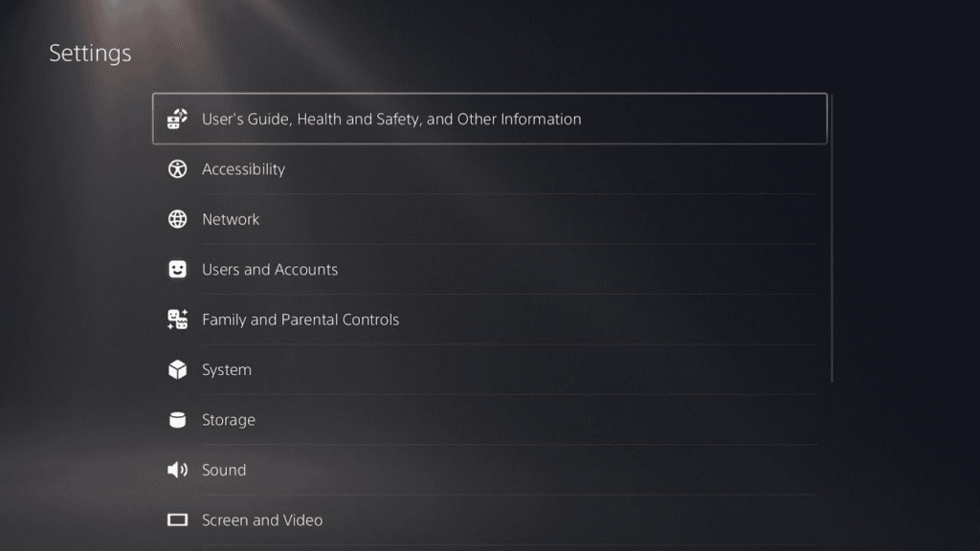Screen dimensions: 980x551
Task: Click the System cube icon
Action: tap(178, 370)
